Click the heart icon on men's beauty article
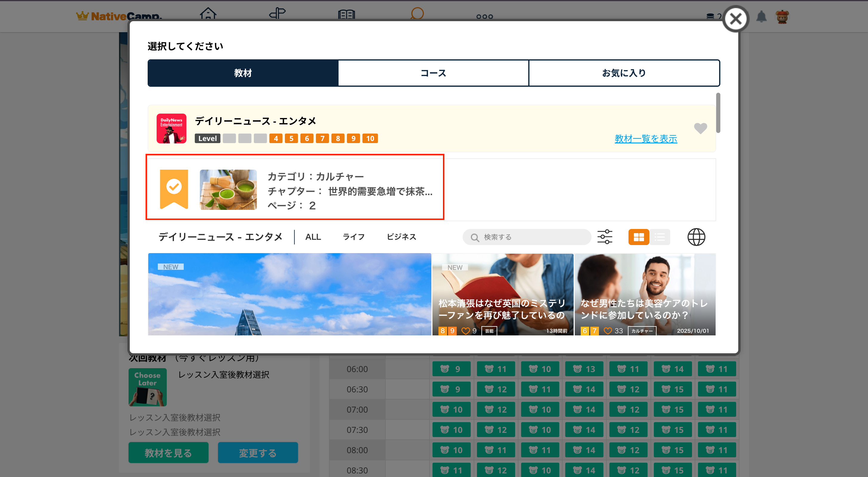This screenshot has height=477, width=868. pyautogui.click(x=608, y=331)
